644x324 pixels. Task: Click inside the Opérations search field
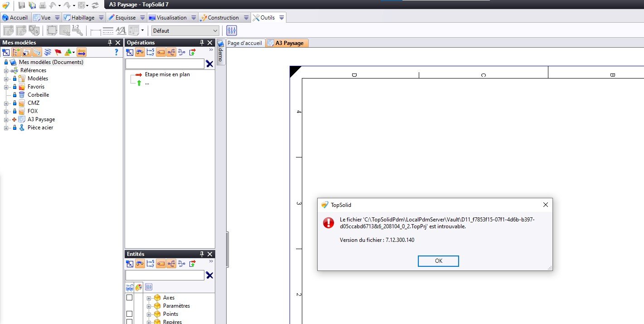coord(165,64)
